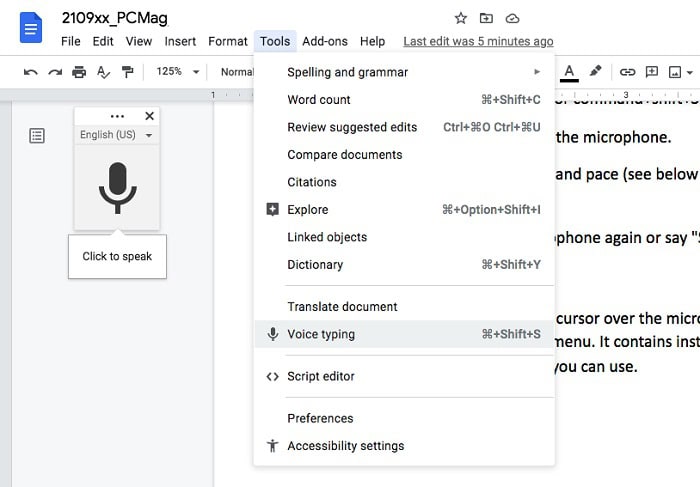The image size is (700, 487).
Task: Open Script editor from menu
Action: point(321,376)
